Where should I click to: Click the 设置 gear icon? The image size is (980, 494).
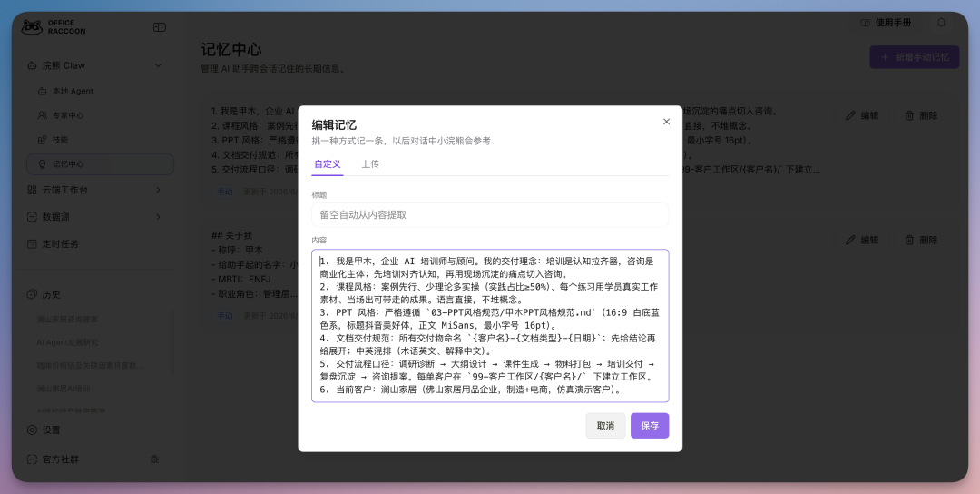point(32,430)
